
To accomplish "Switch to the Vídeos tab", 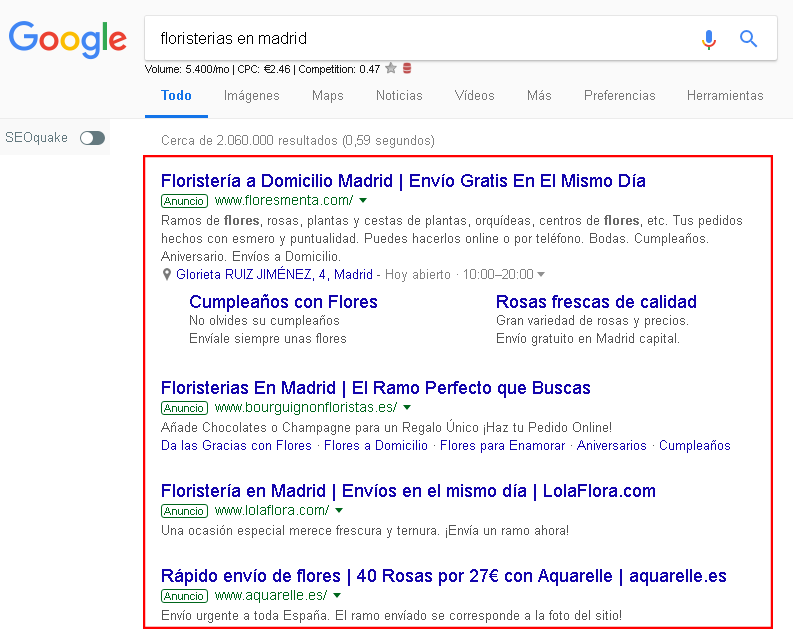I will pyautogui.click(x=474, y=96).
